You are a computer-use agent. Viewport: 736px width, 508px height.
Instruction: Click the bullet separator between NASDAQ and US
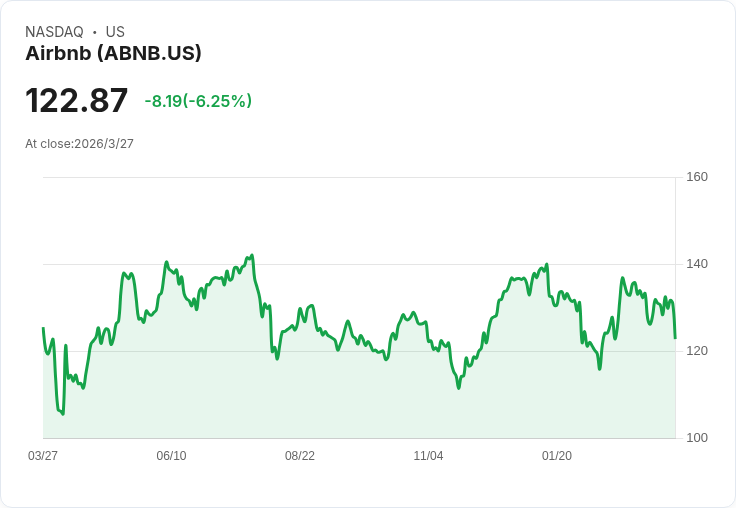(x=95, y=32)
